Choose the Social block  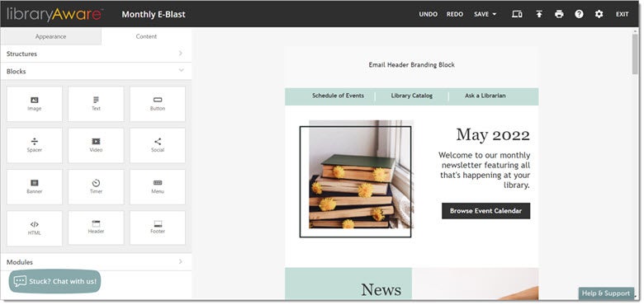(158, 145)
